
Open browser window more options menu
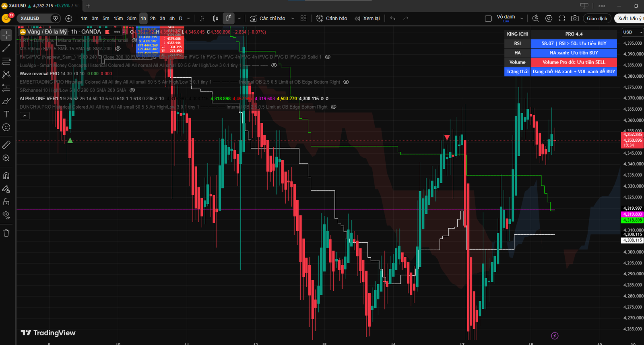click(x=602, y=6)
